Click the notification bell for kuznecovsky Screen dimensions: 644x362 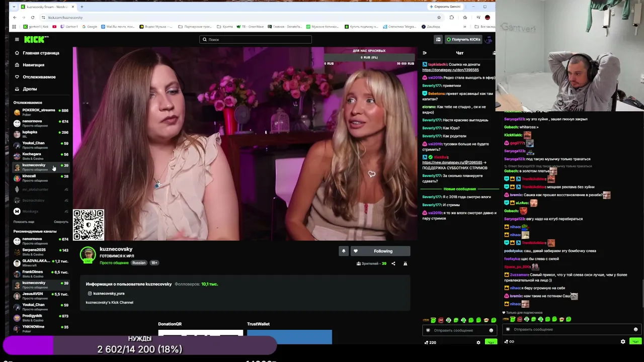[x=344, y=251]
